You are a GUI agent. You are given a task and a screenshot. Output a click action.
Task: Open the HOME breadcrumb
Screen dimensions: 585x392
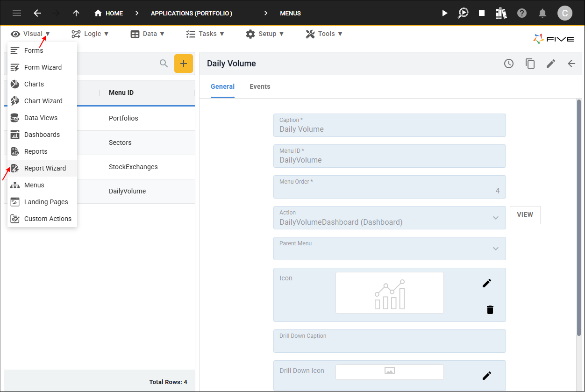click(109, 13)
